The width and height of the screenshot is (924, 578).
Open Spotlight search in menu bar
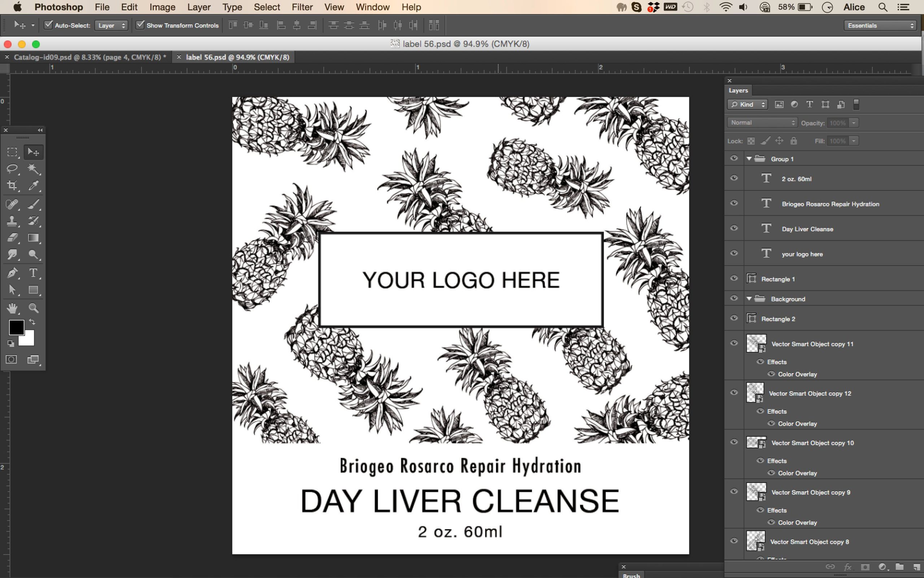(883, 7)
